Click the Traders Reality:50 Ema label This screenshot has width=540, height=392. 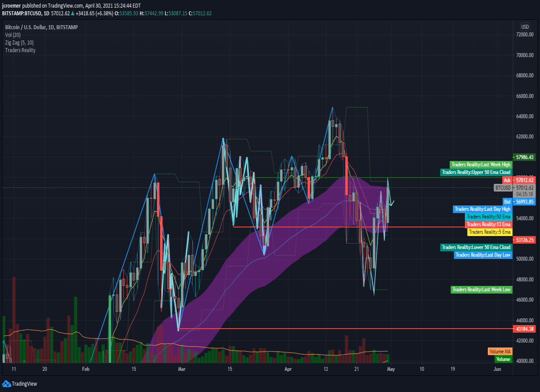tap(488, 217)
